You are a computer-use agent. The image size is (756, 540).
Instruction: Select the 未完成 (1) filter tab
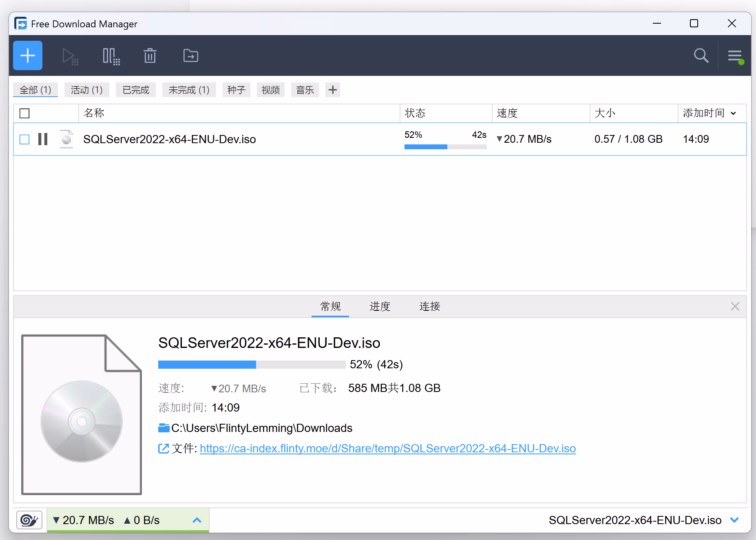coord(189,90)
